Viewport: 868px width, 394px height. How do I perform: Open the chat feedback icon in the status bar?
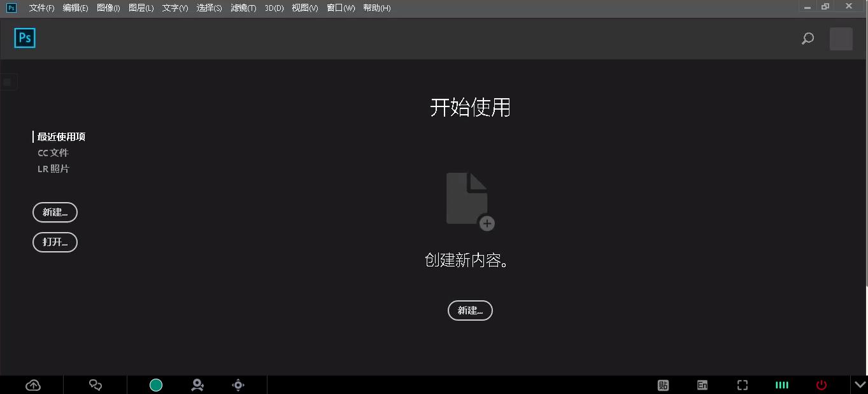click(x=95, y=385)
